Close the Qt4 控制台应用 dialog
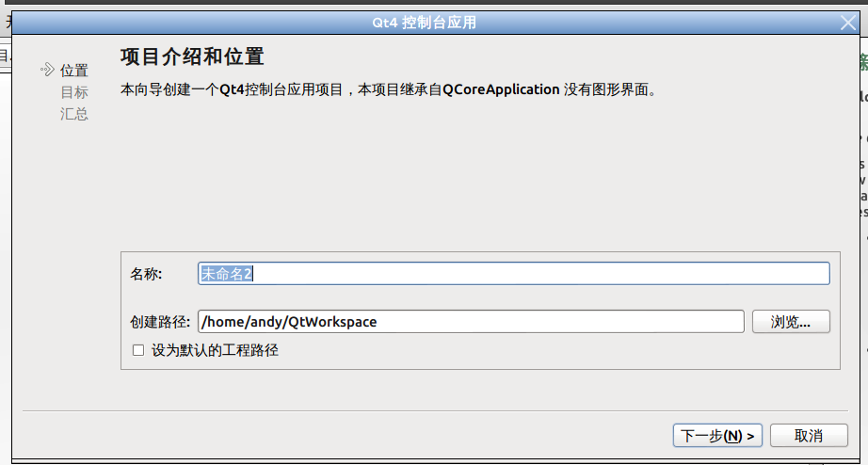The width and height of the screenshot is (868, 465). click(x=848, y=23)
